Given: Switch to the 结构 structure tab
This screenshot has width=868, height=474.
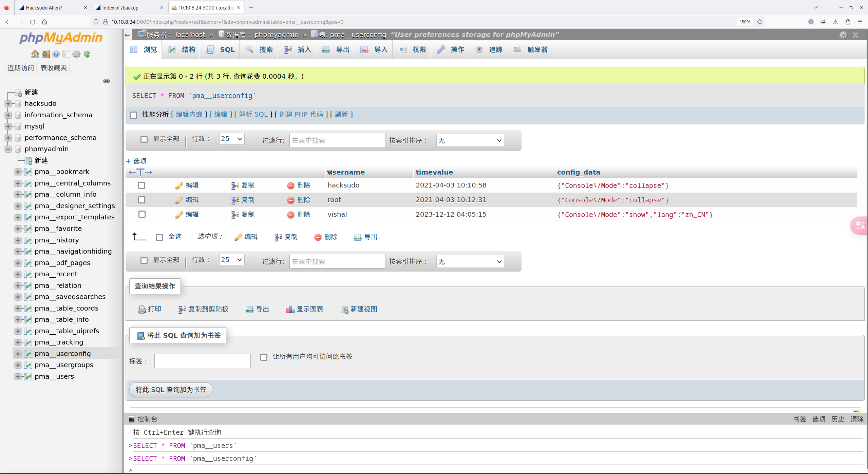Looking at the screenshot, I should (181, 50).
